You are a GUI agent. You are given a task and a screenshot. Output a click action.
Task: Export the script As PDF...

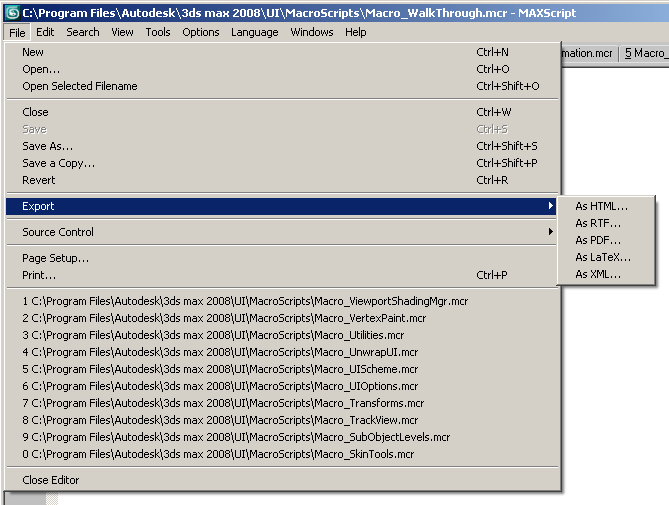[x=606, y=241]
